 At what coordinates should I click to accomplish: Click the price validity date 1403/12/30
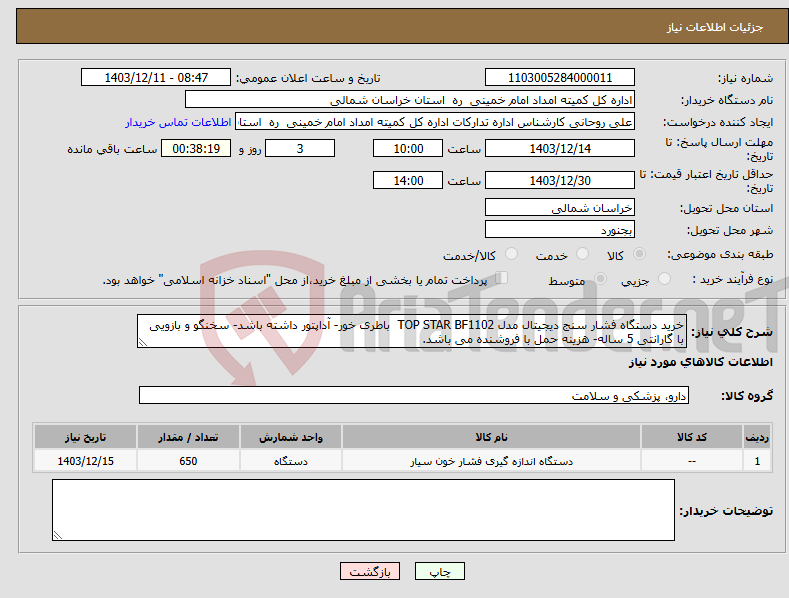pos(560,180)
